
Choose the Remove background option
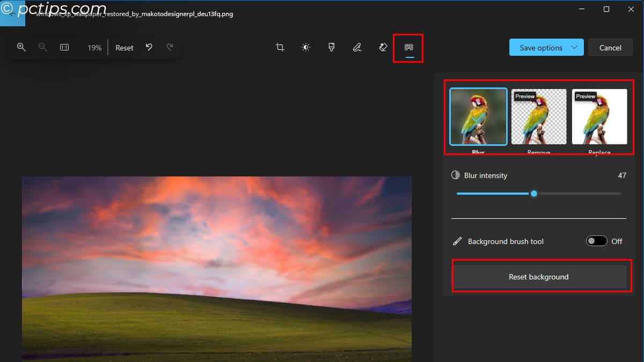tap(539, 116)
